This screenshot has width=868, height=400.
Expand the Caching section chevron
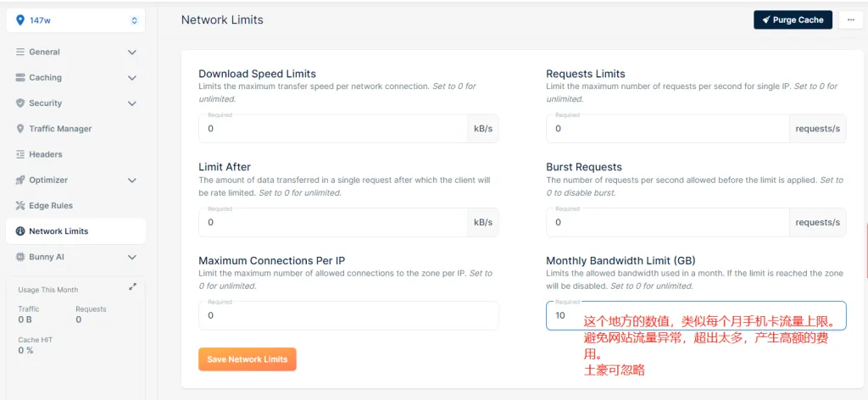coord(131,78)
